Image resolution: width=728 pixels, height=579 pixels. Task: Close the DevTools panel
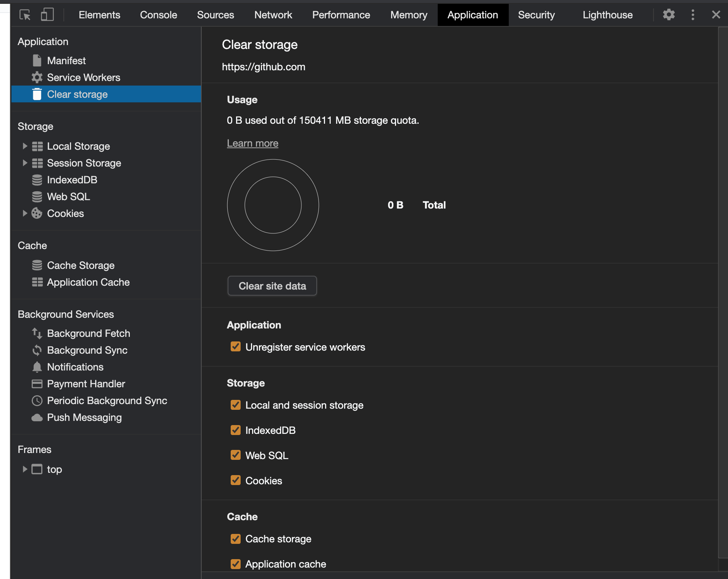(716, 15)
